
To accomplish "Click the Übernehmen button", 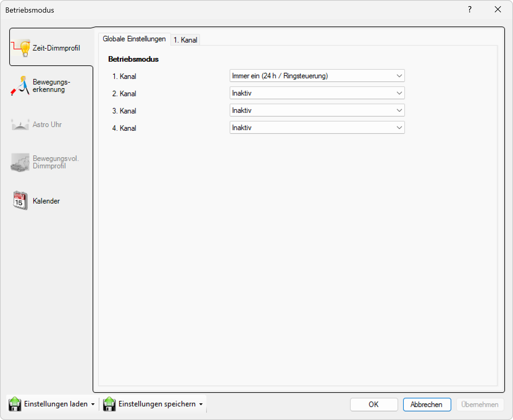I will click(x=480, y=404).
